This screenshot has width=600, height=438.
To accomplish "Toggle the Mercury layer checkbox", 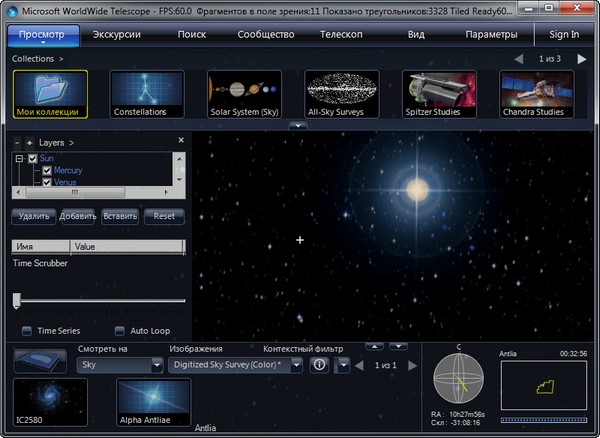I will click(46, 171).
